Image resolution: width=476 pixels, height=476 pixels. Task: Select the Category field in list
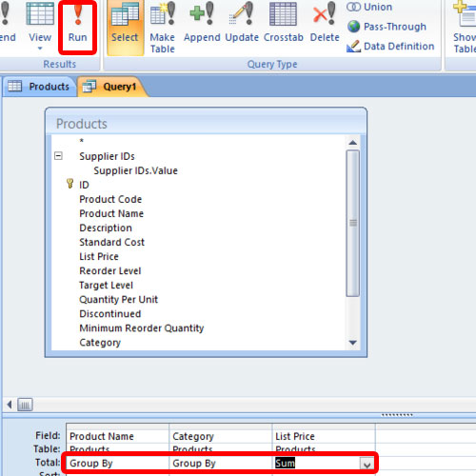(100, 343)
